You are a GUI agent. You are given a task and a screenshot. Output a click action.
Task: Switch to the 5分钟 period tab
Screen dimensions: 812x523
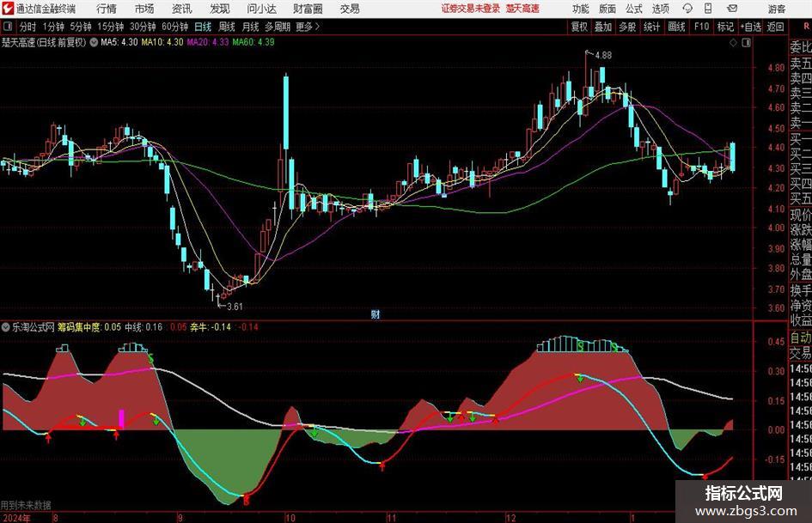81,27
